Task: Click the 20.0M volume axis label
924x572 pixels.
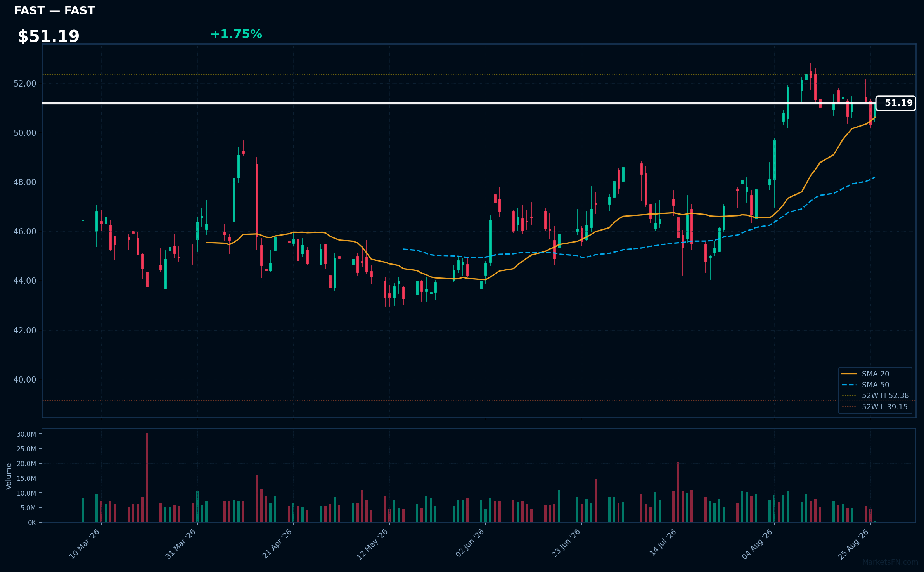Action: coord(26,464)
